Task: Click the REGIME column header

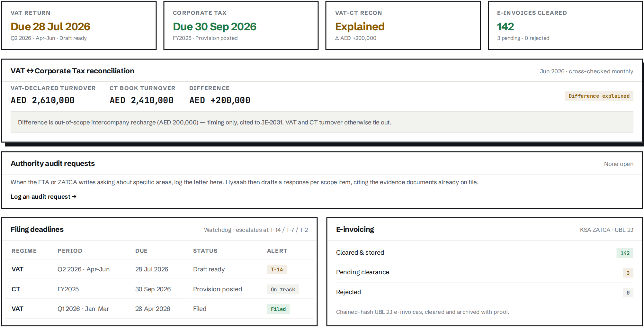Action: (x=24, y=251)
